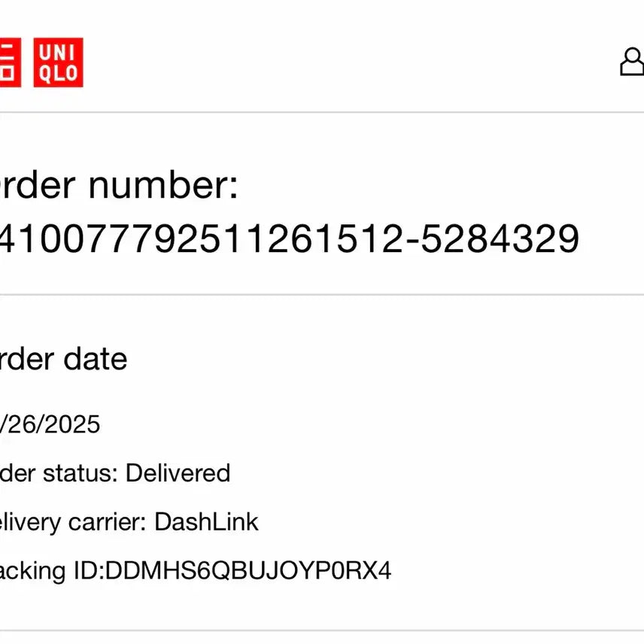Screen dimensions: 644x644
Task: Click the 'Delivered' status word
Action: point(178,473)
